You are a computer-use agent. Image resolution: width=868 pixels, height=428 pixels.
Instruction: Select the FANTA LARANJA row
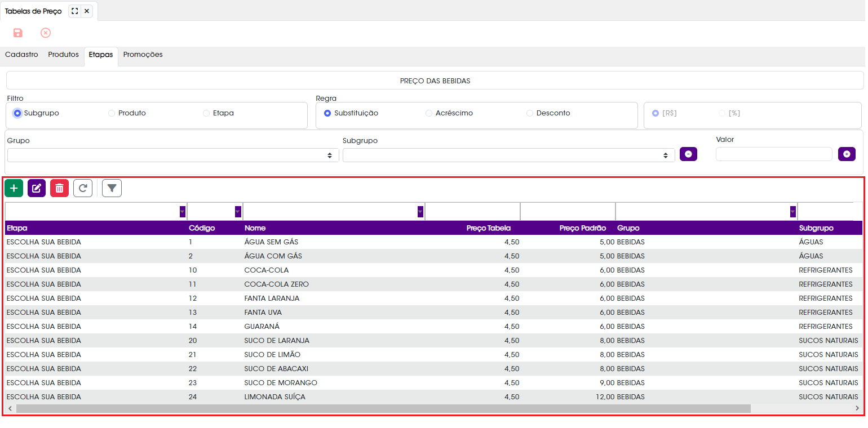coord(433,298)
